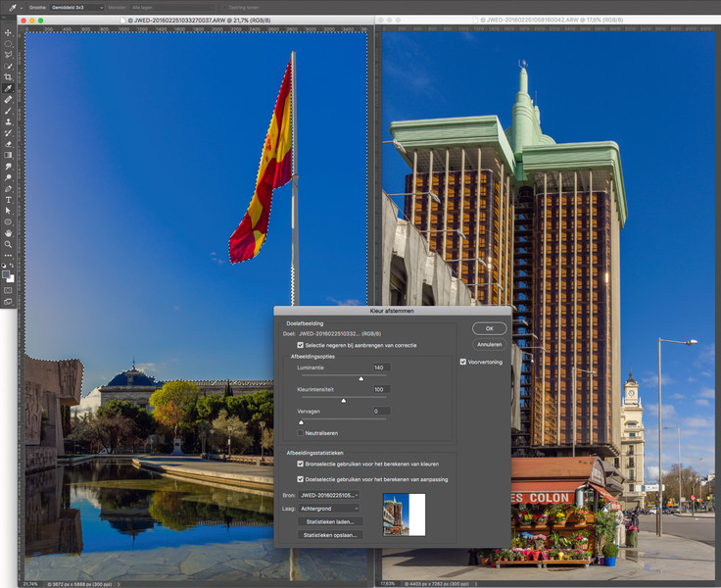
Task: Expand the left document status bar arrow
Action: click(x=119, y=584)
